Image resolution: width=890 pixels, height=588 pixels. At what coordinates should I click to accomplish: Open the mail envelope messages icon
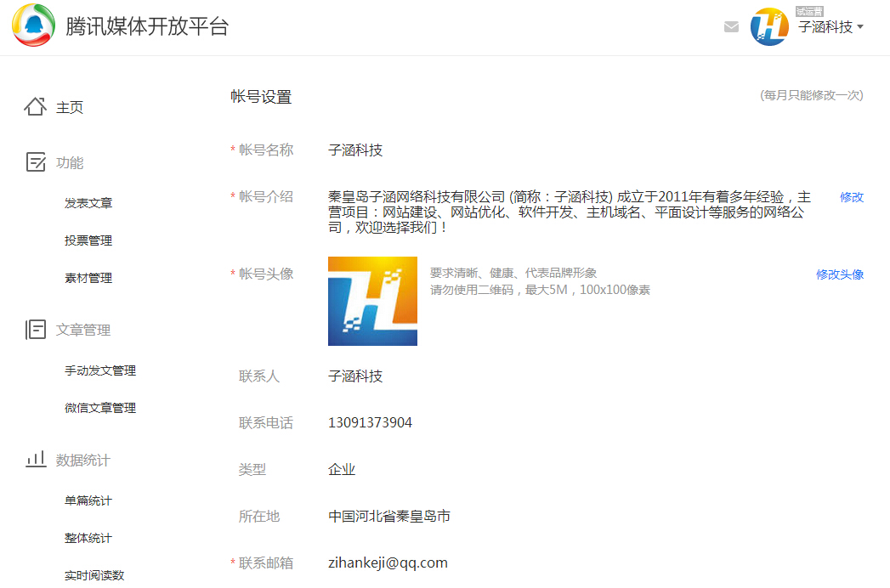click(731, 26)
